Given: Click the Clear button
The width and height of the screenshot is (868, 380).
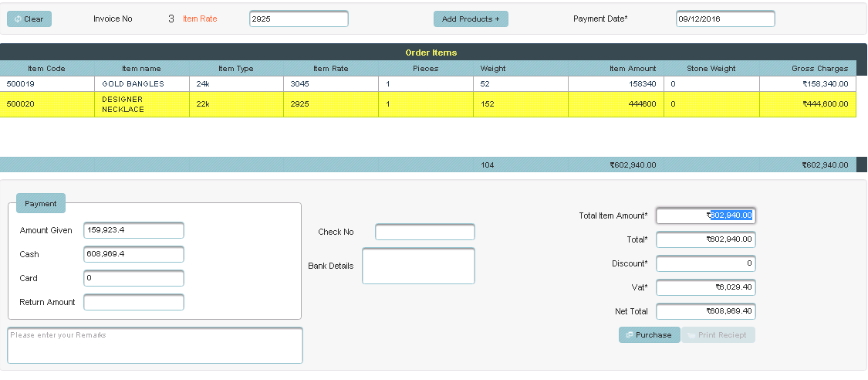Looking at the screenshot, I should coord(29,19).
